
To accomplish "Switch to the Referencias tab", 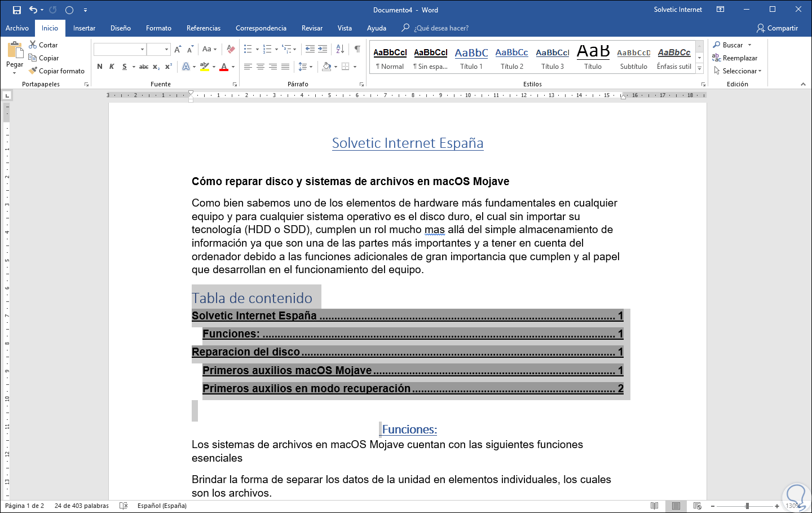I will [204, 28].
